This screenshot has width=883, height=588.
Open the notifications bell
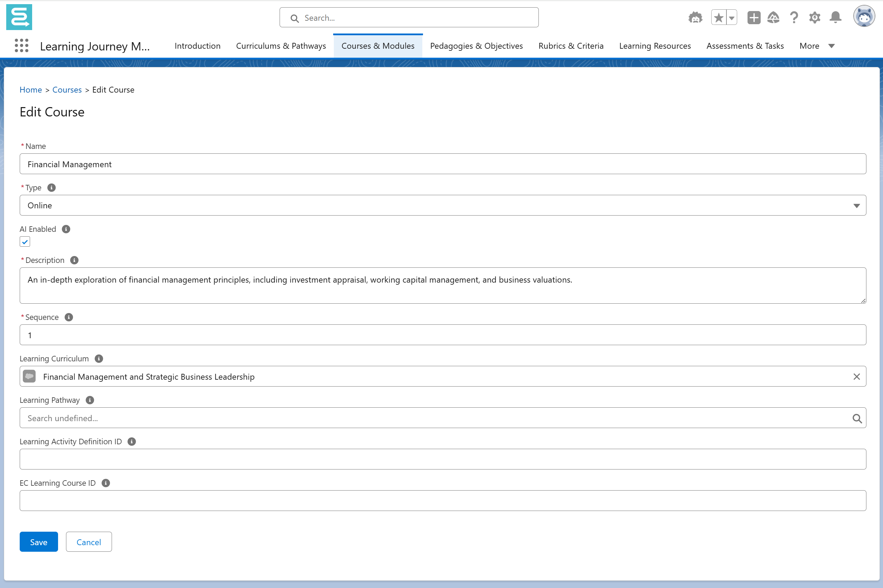pyautogui.click(x=835, y=18)
